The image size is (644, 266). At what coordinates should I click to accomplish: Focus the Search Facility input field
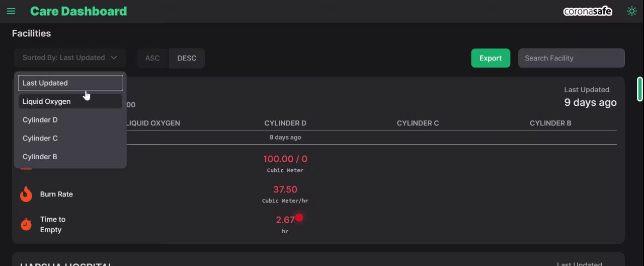(x=571, y=58)
